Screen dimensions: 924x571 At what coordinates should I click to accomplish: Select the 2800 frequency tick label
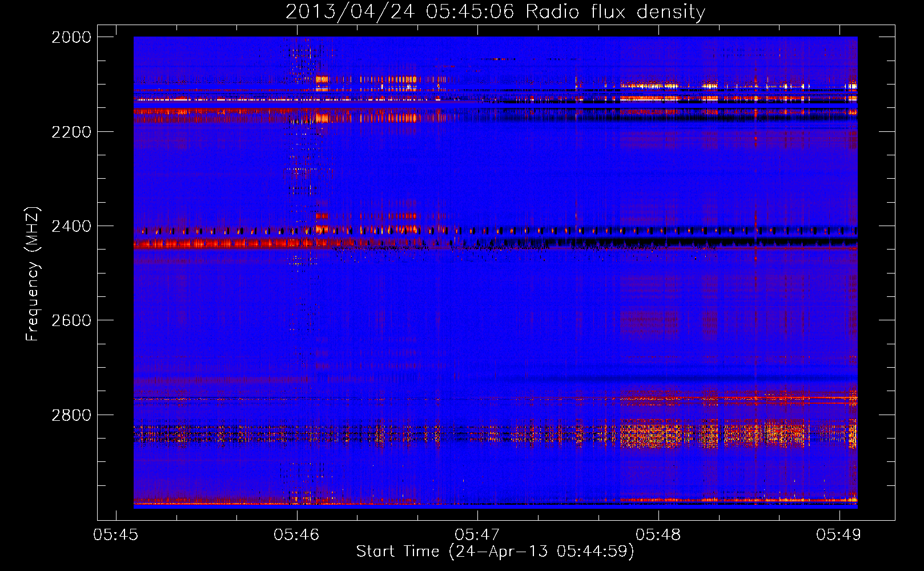tap(71, 415)
